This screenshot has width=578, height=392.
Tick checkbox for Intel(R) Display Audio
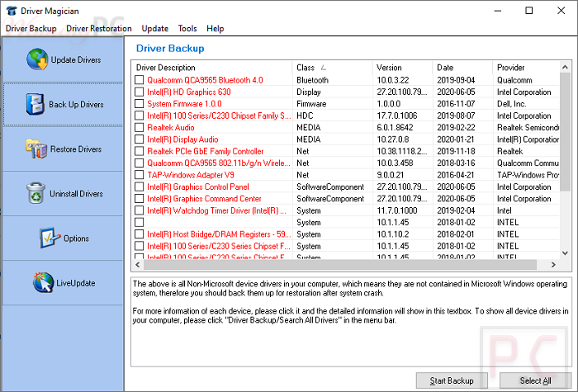coord(139,139)
